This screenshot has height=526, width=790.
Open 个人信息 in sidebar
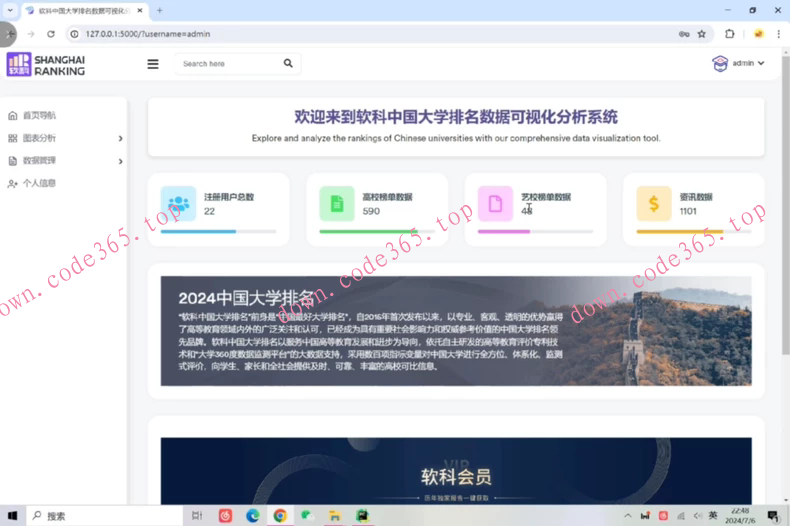coord(39,183)
